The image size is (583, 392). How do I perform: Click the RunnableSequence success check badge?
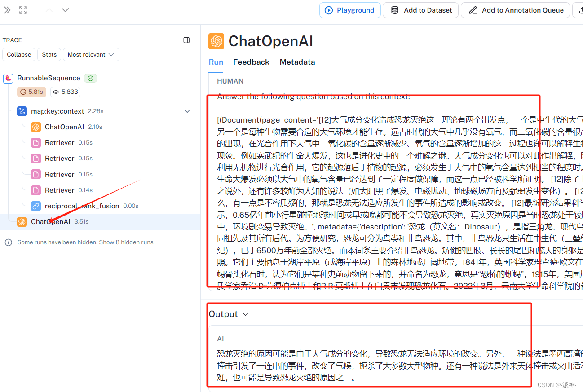(91, 78)
